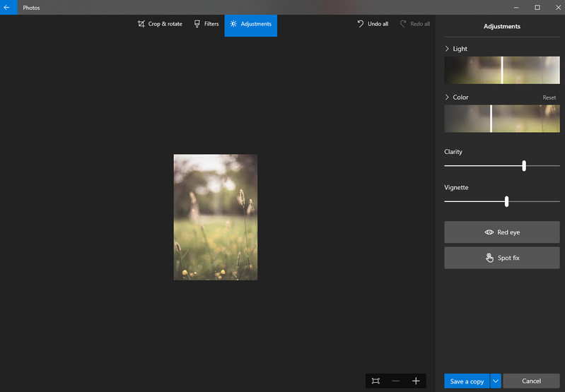Click the Vignette slider handle
Image resolution: width=565 pixels, height=392 pixels.
coord(506,201)
